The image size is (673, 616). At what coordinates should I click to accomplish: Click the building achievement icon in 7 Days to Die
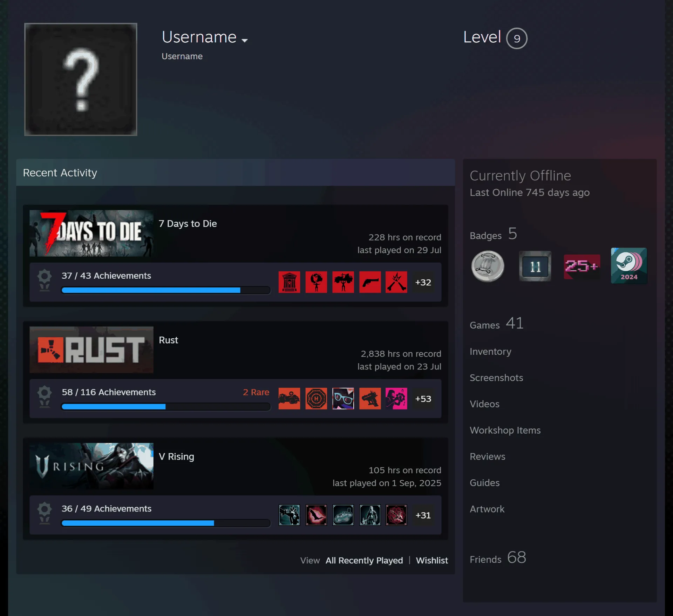pyautogui.click(x=289, y=282)
